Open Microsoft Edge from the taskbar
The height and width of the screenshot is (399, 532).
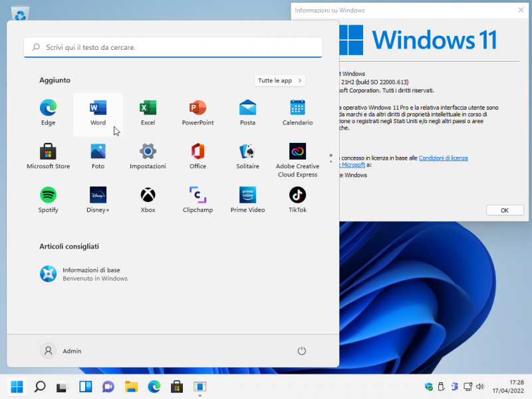154,386
